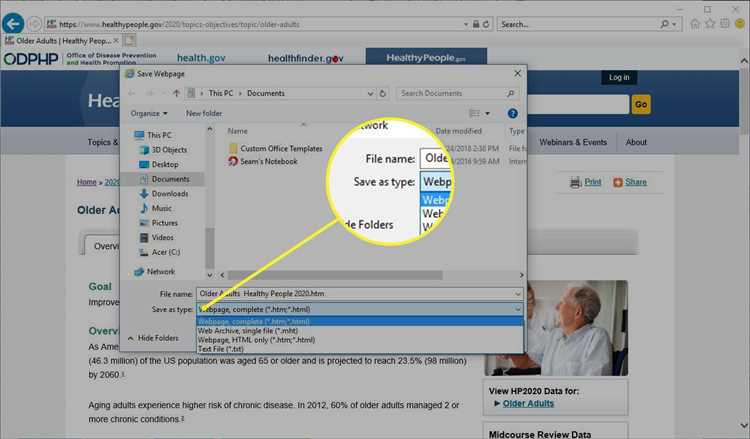Screen dimensions: 750x439
Task: Click the Share link on webpage
Action: point(636,182)
